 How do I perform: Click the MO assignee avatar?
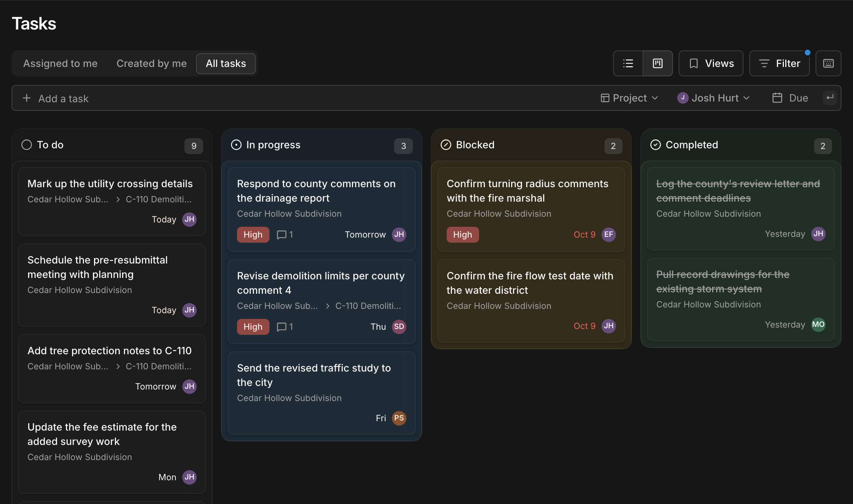[818, 325]
